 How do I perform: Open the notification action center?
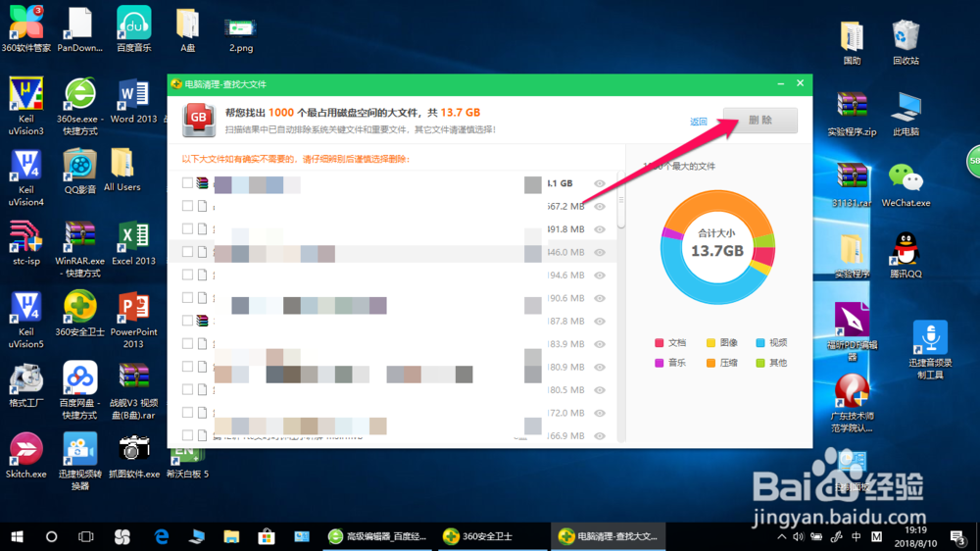coord(958,537)
